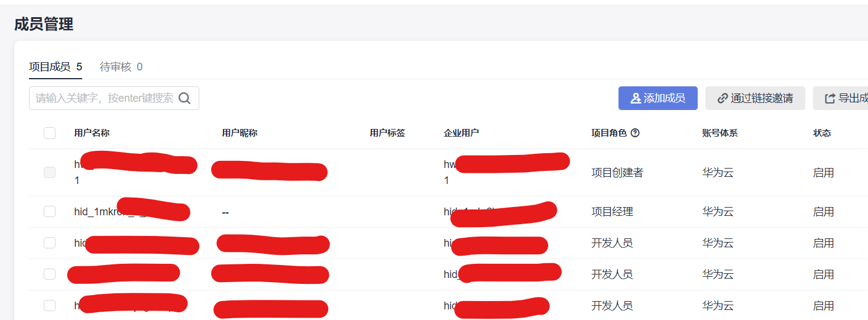868x320 pixels.
Task: Click the 项目经理 role cell
Action: pos(612,212)
